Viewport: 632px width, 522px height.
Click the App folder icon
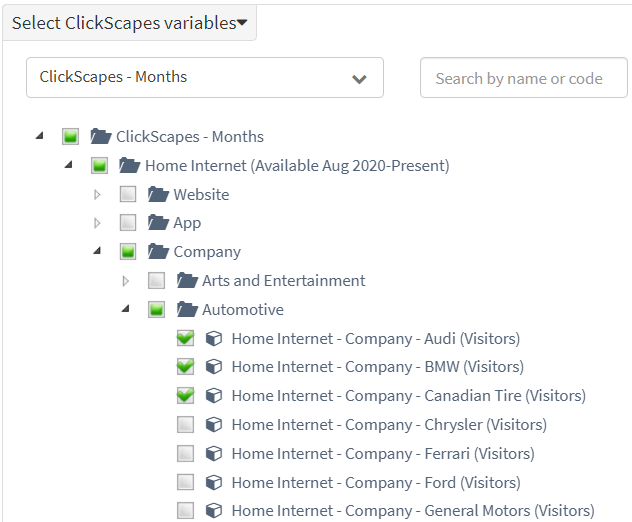(158, 223)
